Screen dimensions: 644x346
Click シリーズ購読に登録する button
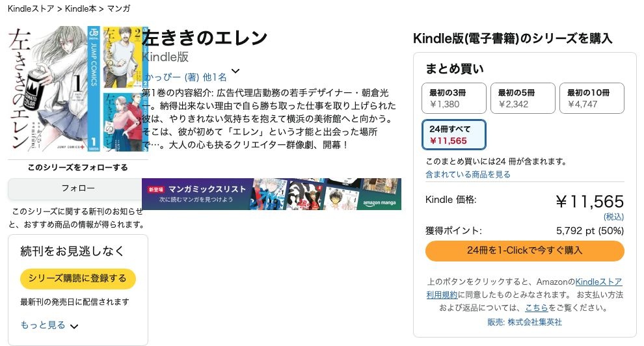pos(77,278)
